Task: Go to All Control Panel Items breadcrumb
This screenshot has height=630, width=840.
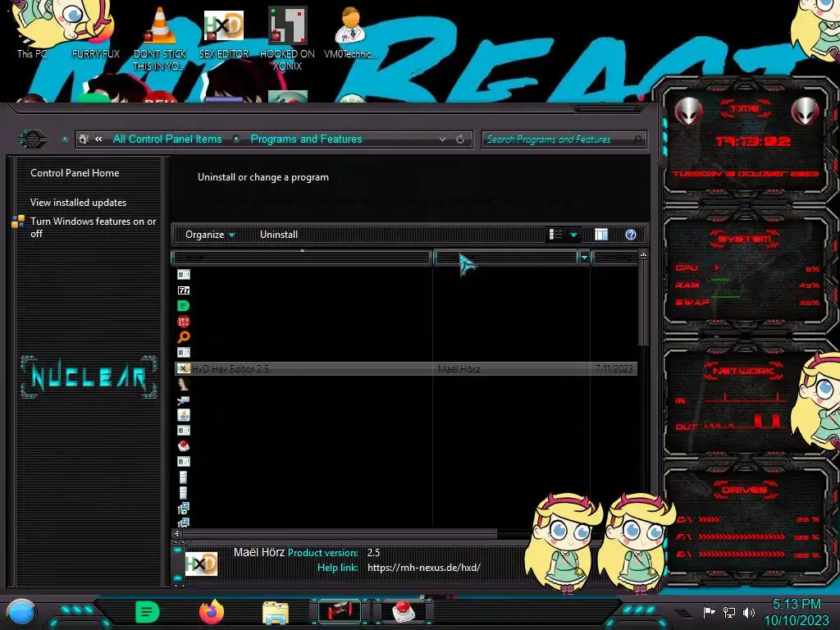Action: [x=167, y=139]
